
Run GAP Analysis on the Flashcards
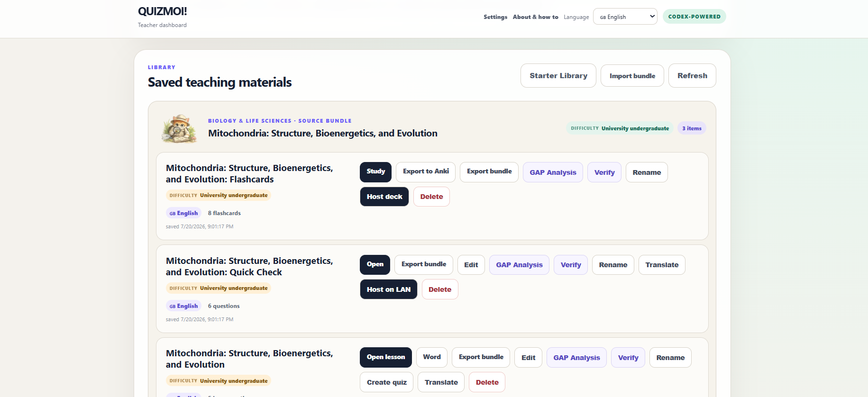(x=553, y=172)
